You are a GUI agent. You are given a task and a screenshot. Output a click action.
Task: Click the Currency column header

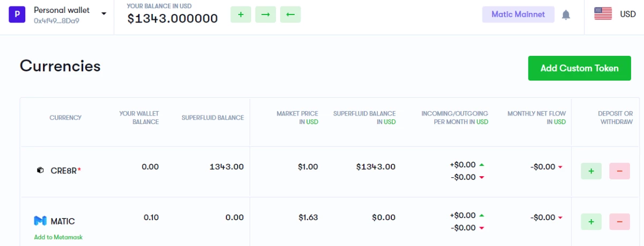[65, 118]
